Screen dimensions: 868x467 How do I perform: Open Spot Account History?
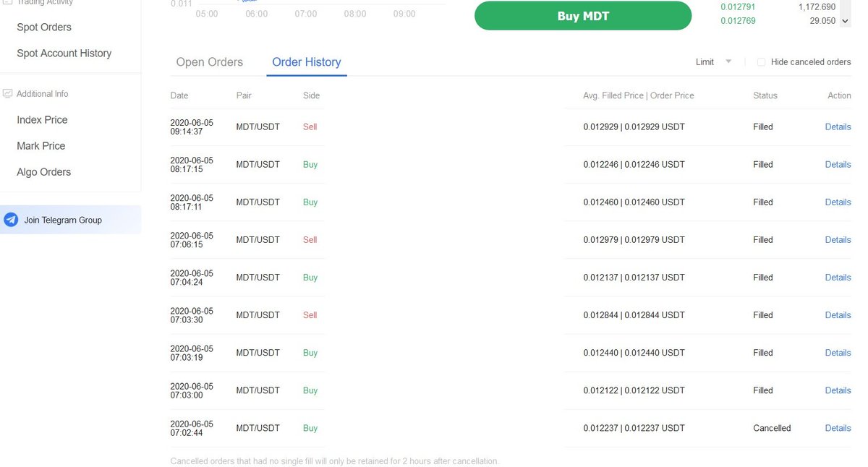coord(64,53)
